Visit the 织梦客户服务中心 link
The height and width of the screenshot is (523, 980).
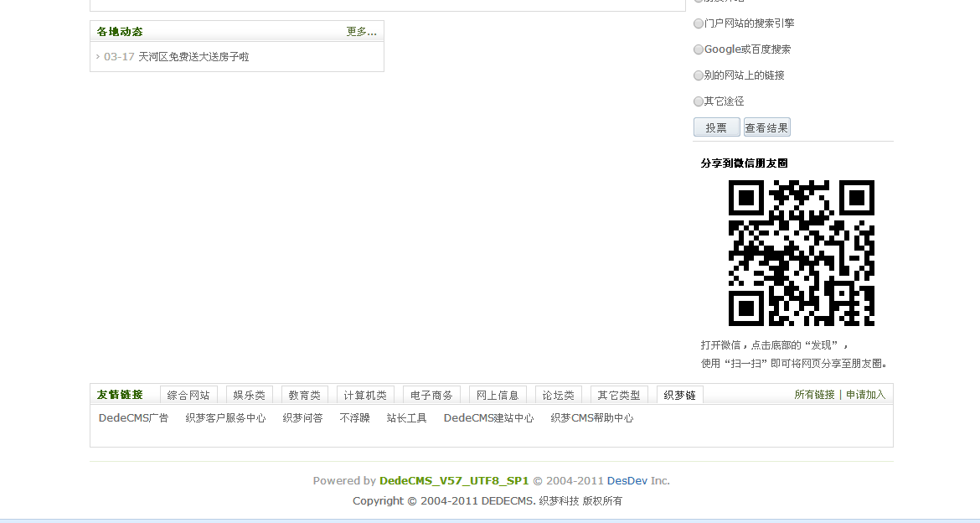click(x=225, y=418)
